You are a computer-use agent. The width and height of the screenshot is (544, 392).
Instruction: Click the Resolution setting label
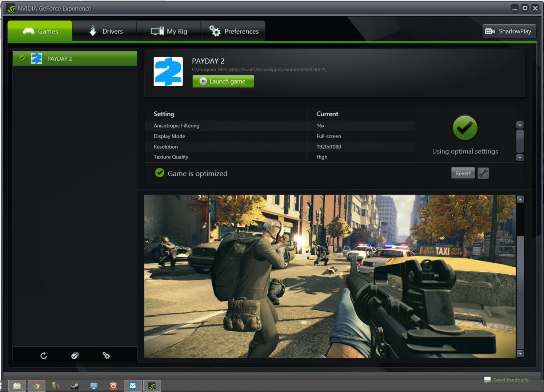(166, 147)
